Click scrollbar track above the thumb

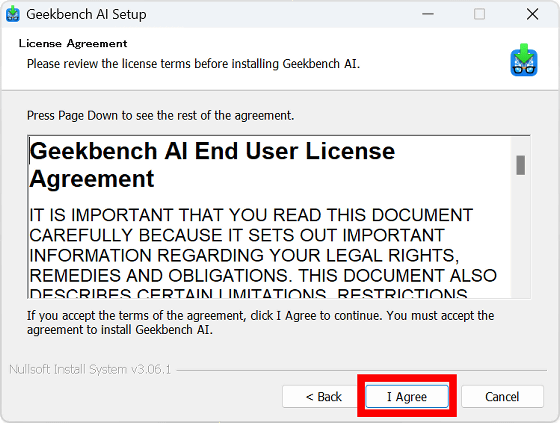520,146
